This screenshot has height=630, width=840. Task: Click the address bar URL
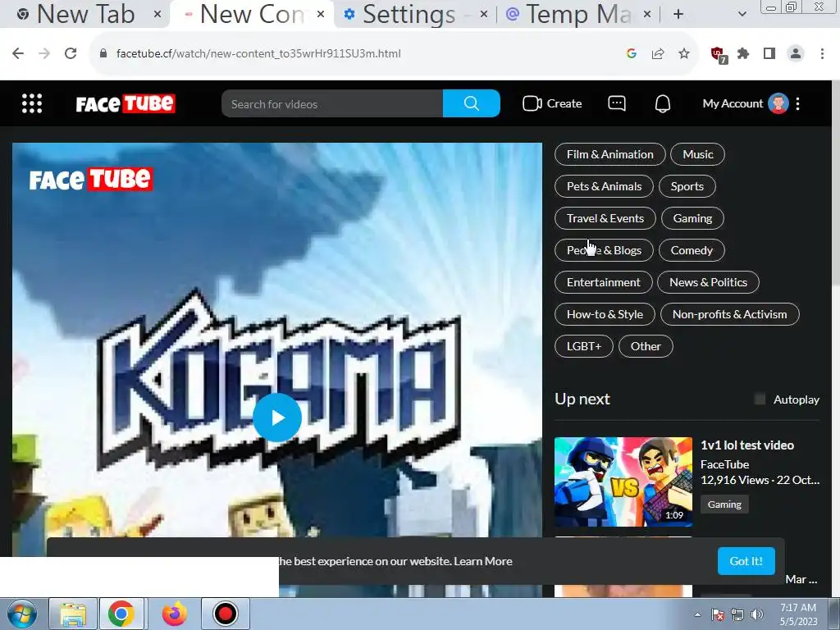pos(258,53)
